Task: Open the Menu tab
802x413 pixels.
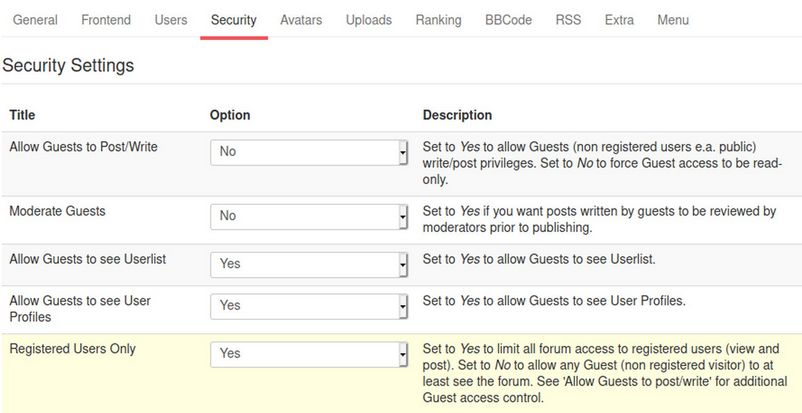Action: pos(673,20)
